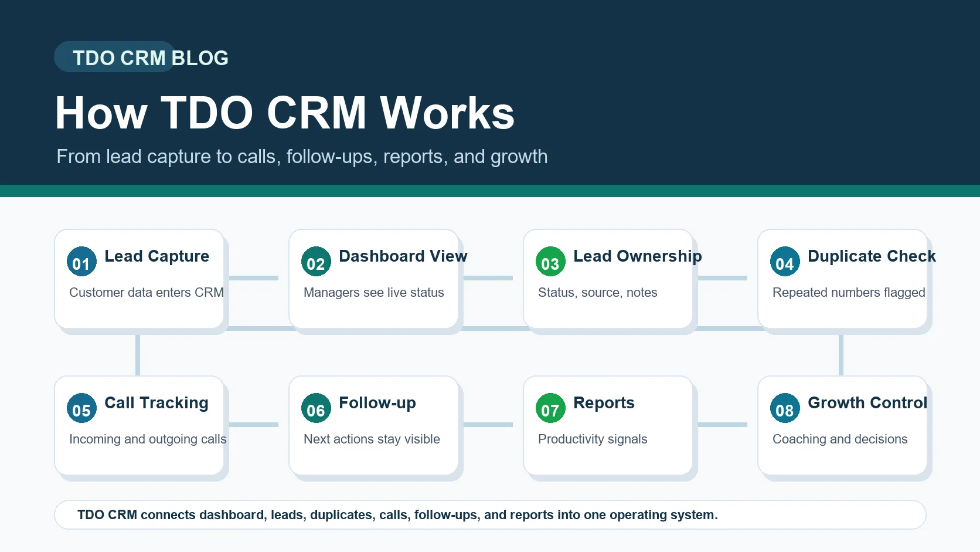
Task: Select the Reports heading
Action: [604, 403]
